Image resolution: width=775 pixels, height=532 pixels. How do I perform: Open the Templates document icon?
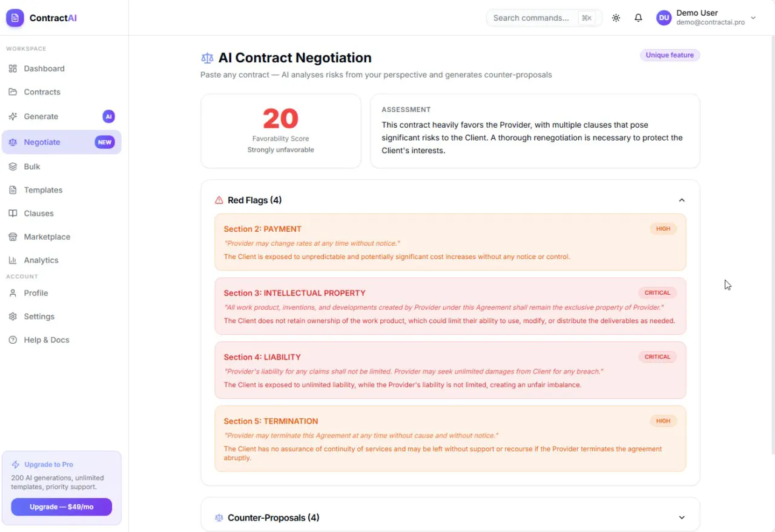(13, 190)
